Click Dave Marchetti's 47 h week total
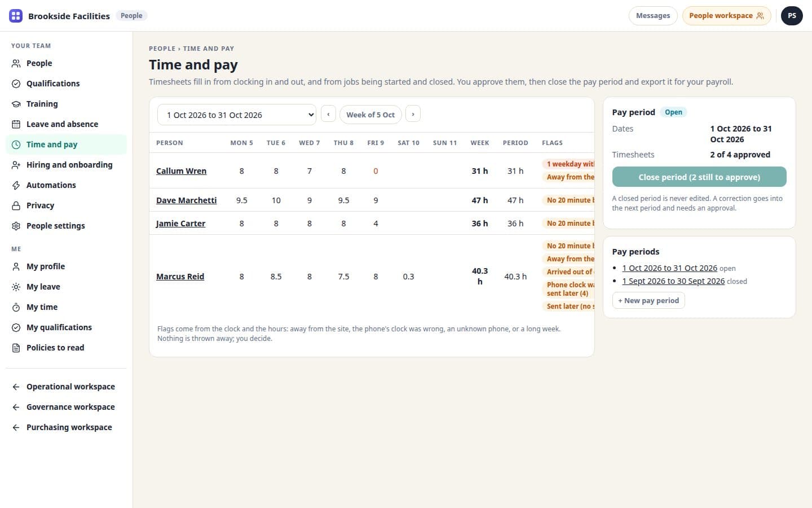This screenshot has height=508, width=812. [480, 200]
